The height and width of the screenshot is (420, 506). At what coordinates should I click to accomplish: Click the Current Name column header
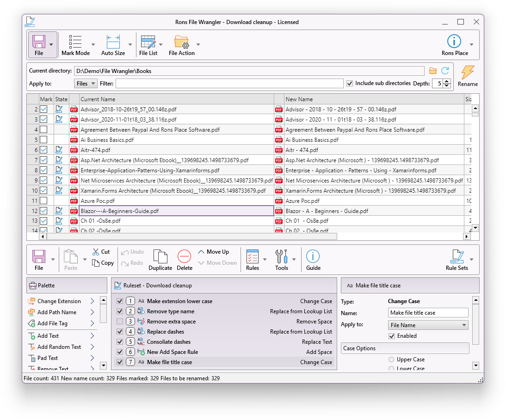click(176, 99)
